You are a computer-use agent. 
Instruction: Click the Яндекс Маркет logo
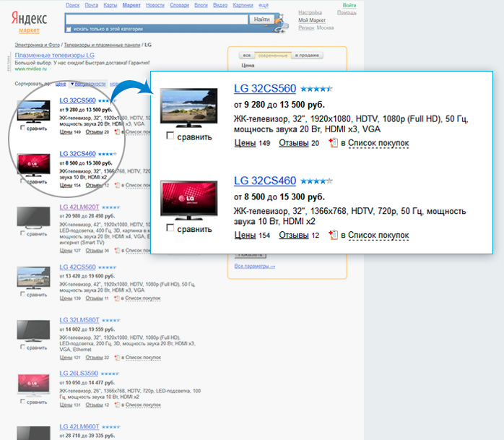pyautogui.click(x=30, y=22)
